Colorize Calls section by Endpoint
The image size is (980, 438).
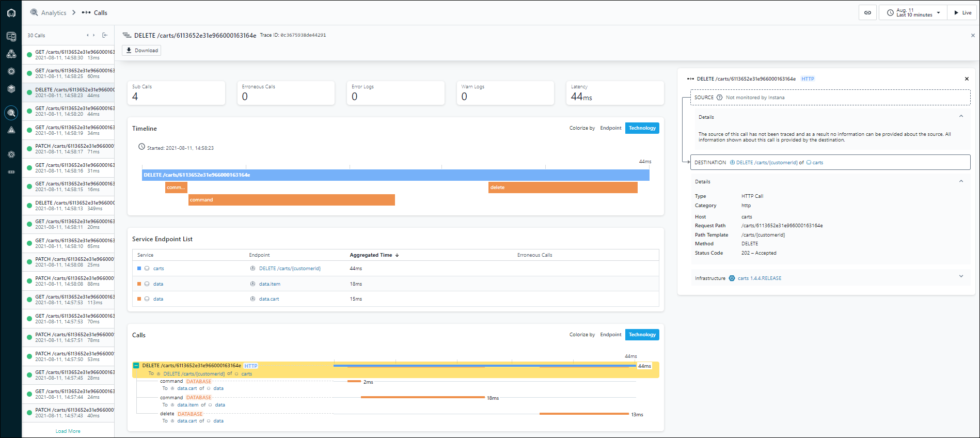[610, 335]
